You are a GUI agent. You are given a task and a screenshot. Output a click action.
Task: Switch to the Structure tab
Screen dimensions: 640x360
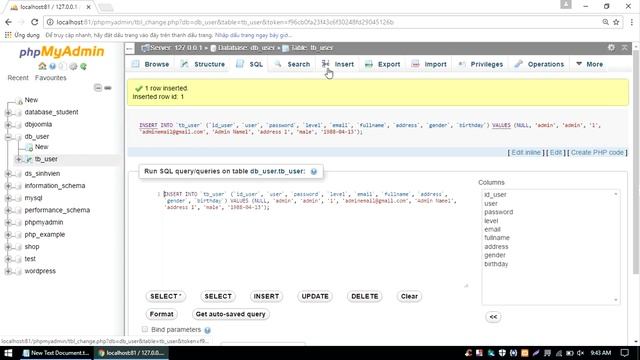coord(203,64)
